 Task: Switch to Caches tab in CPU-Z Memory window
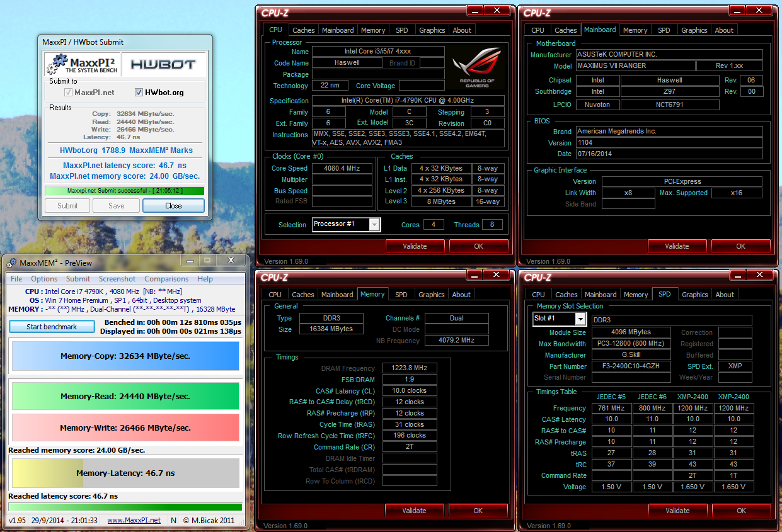click(x=303, y=295)
